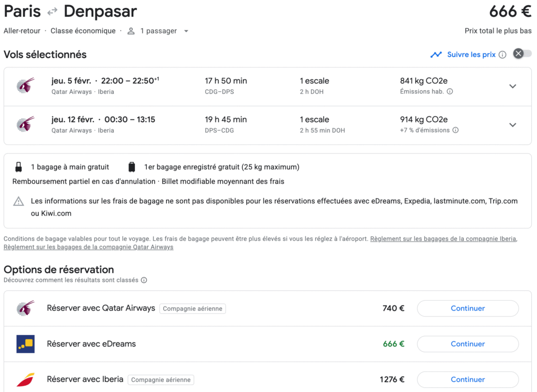Click the warning triangle icon
537x392 pixels.
(x=18, y=201)
